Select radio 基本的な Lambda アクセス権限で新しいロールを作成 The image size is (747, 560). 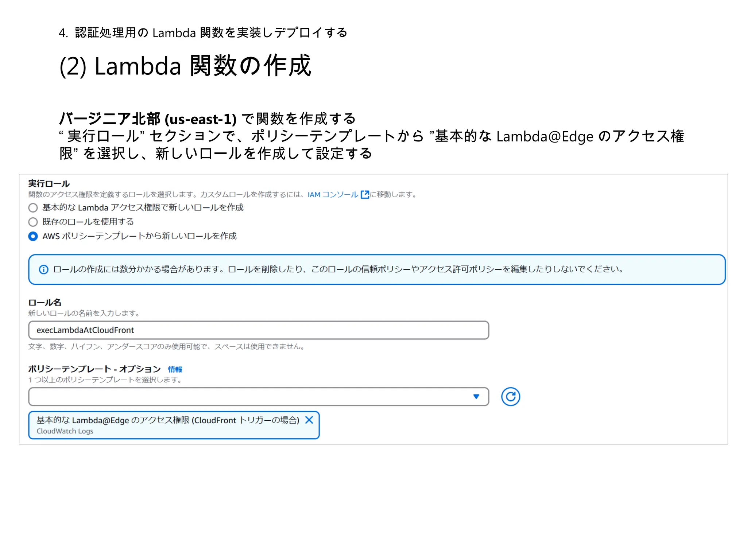click(x=33, y=208)
